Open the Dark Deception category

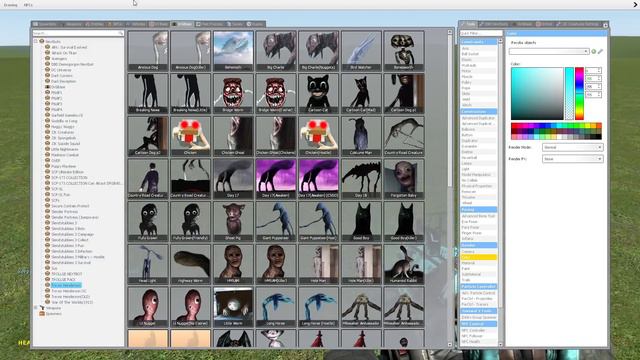pyautogui.click(x=64, y=81)
